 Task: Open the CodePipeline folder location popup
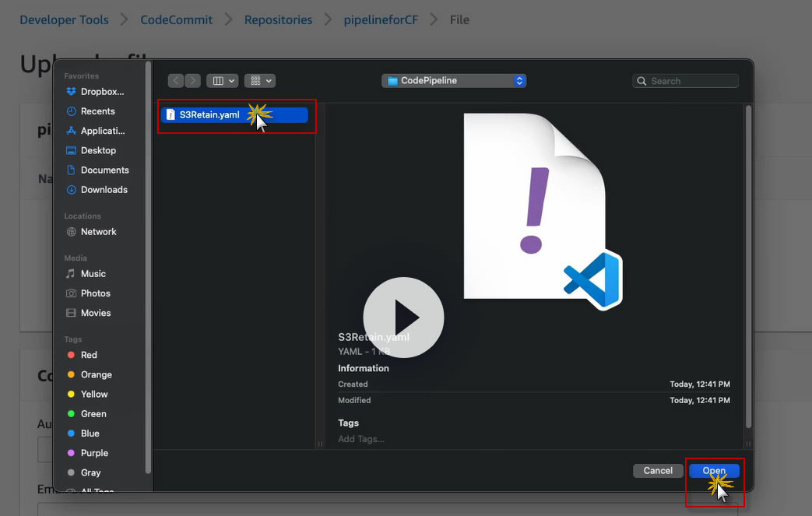(454, 81)
